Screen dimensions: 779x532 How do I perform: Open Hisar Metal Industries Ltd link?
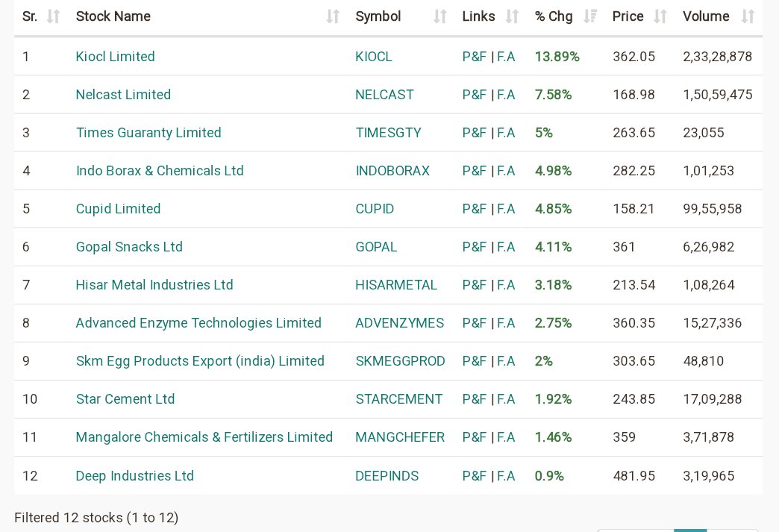coord(154,285)
